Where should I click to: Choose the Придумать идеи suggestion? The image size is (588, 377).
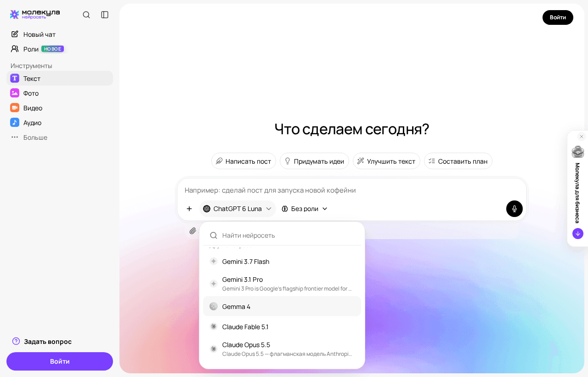tap(314, 161)
